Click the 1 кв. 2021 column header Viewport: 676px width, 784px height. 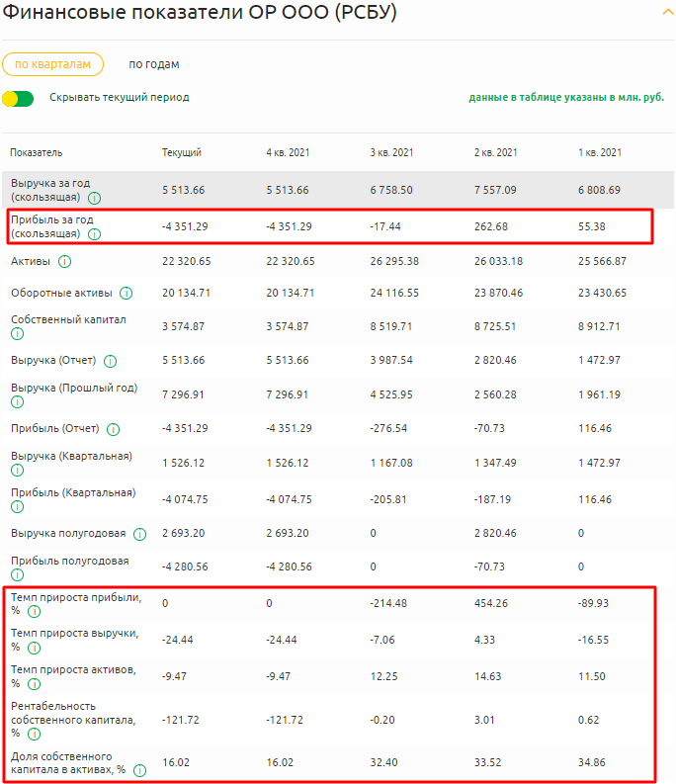[599, 152]
